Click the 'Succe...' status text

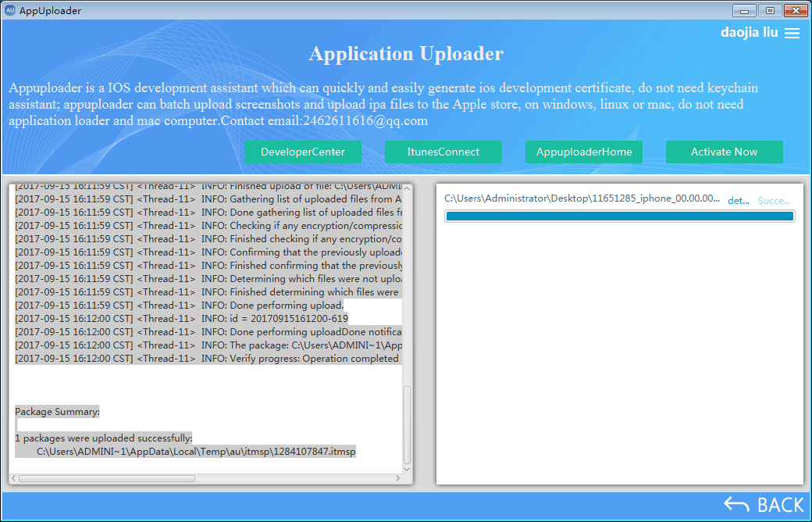point(775,201)
